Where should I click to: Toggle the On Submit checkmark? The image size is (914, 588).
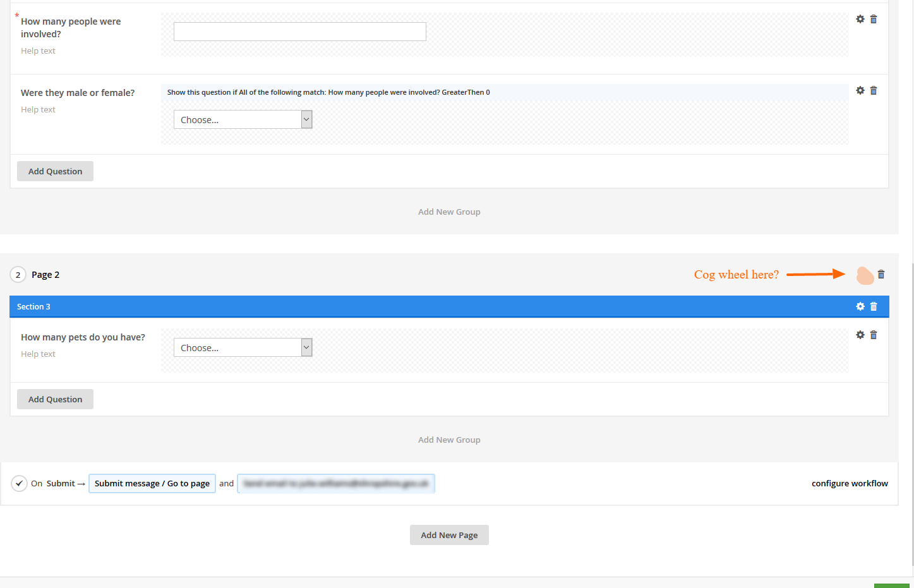coord(19,483)
